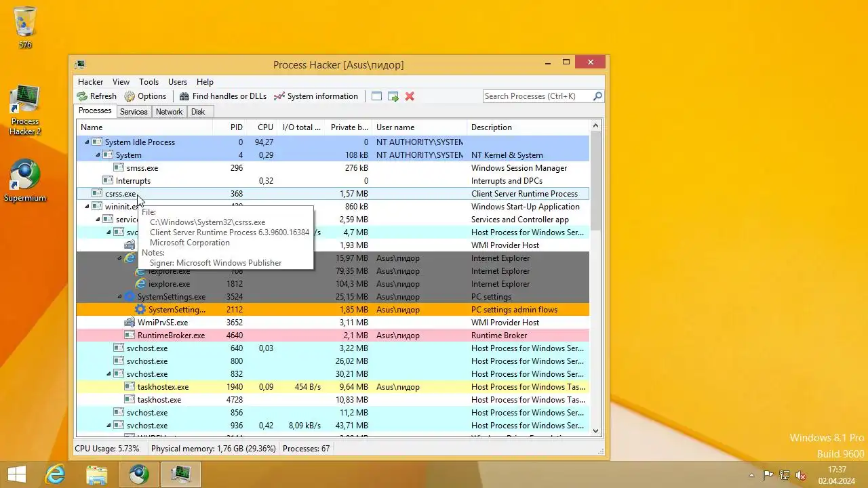The width and height of the screenshot is (868, 488).
Task: Select the taskhost.exe PID 4728 row
Action: pyautogui.click(x=332, y=400)
